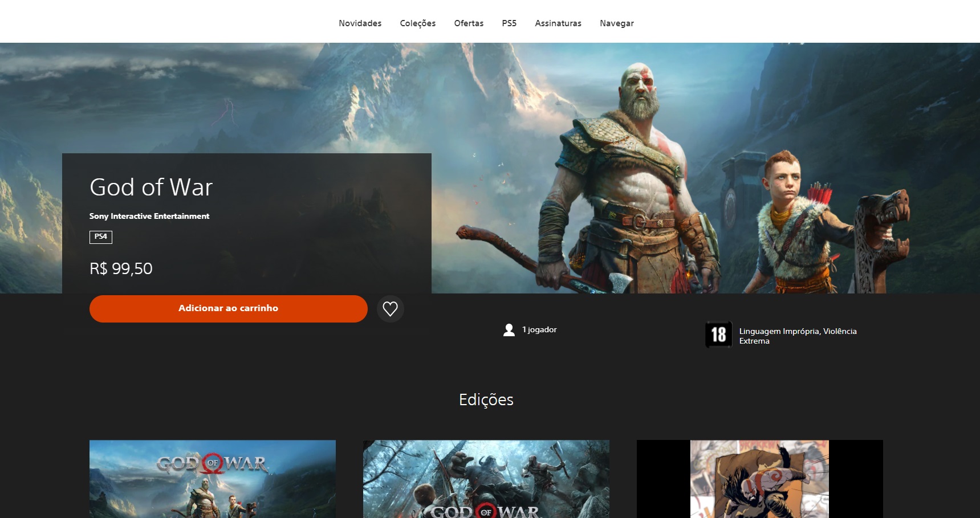Click the God of War title heading
Screen dimensions: 980x518
(x=151, y=187)
